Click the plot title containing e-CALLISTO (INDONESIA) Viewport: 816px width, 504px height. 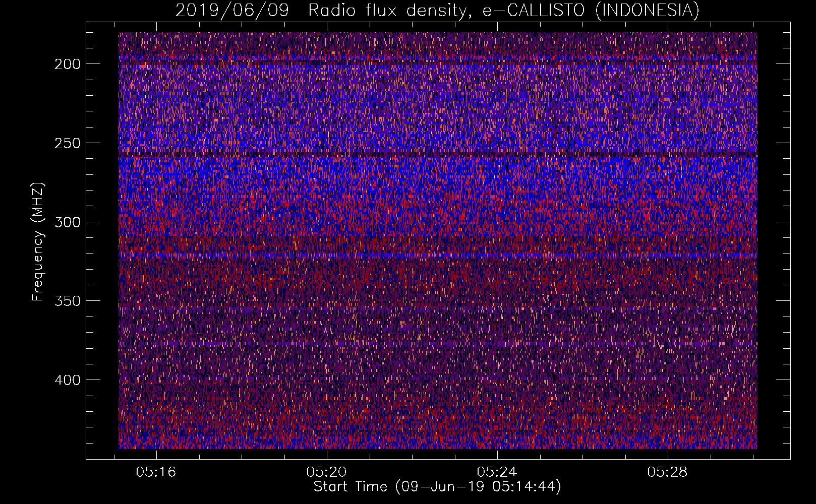point(437,10)
